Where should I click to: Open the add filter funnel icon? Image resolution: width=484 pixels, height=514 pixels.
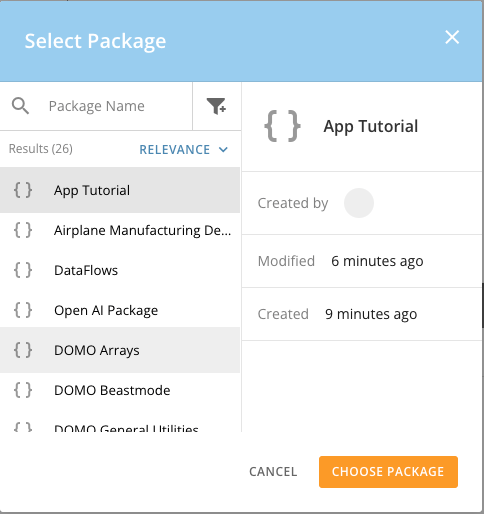[217, 106]
